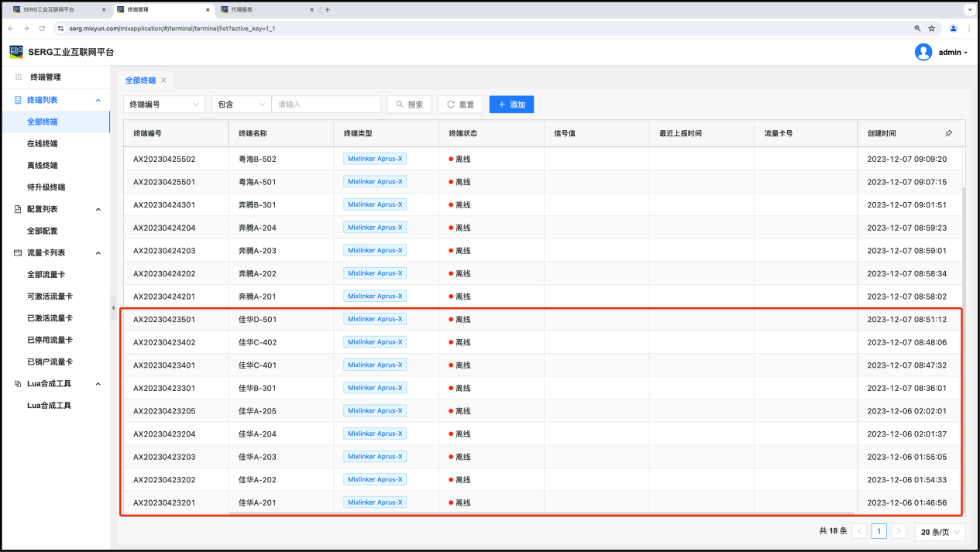This screenshot has height=552, width=980.
Task: Bookmark this page with the star icon
Action: click(931, 28)
